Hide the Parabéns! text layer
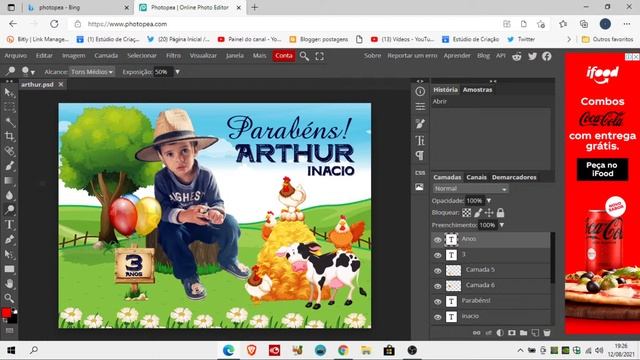 438,302
